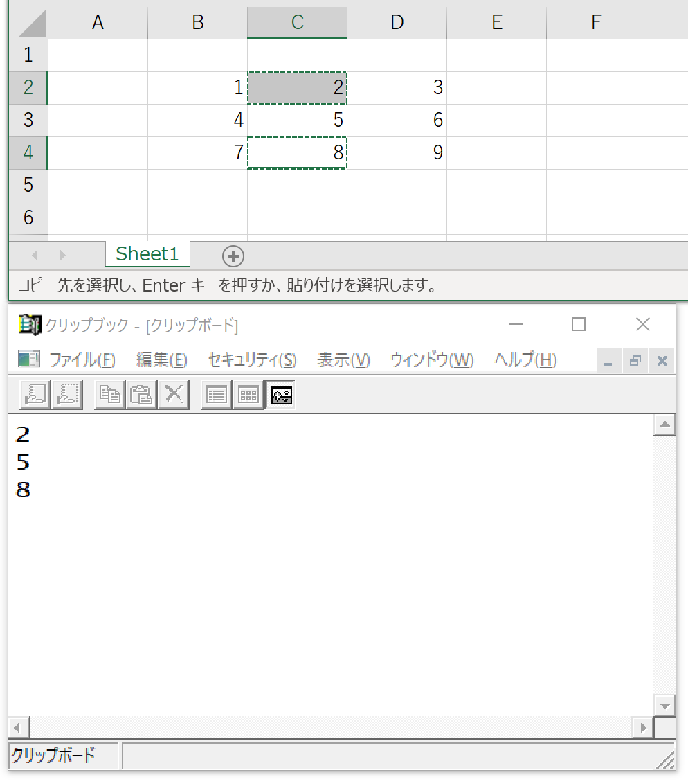Screen dimensions: 688x784
Task: Click cell D3 containing 6
Action: [x=397, y=120]
